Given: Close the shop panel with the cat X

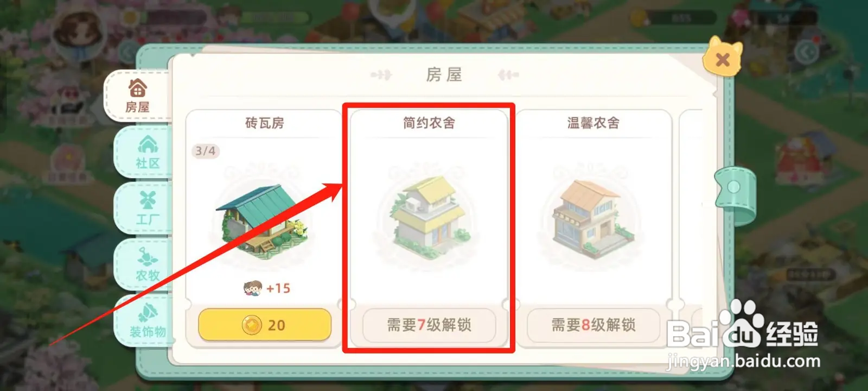Looking at the screenshot, I should click(723, 59).
